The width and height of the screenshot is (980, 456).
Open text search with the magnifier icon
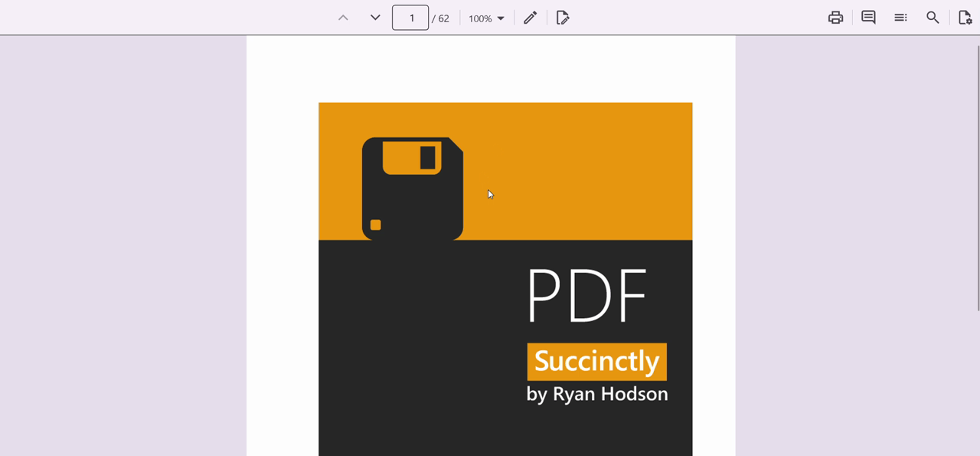tap(933, 18)
